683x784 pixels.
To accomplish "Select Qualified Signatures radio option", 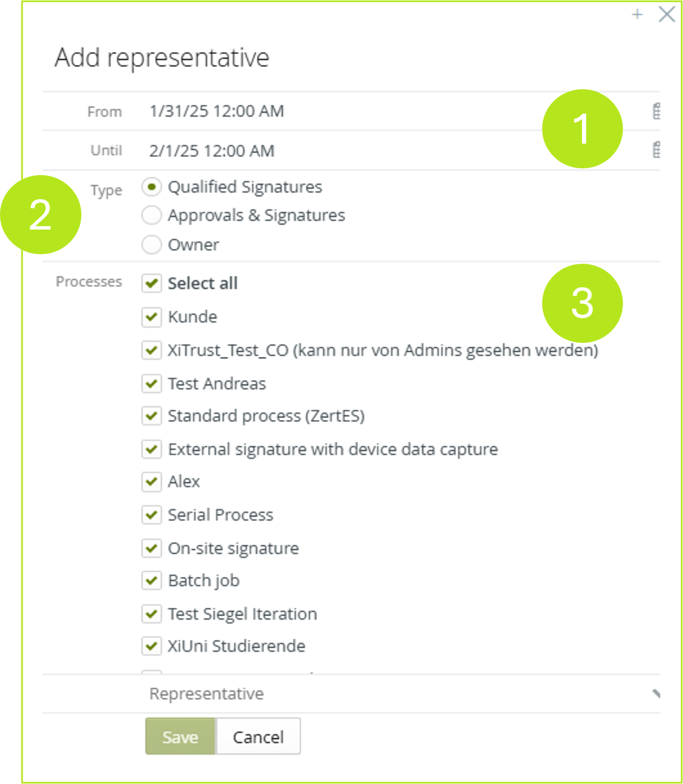I will tap(152, 187).
